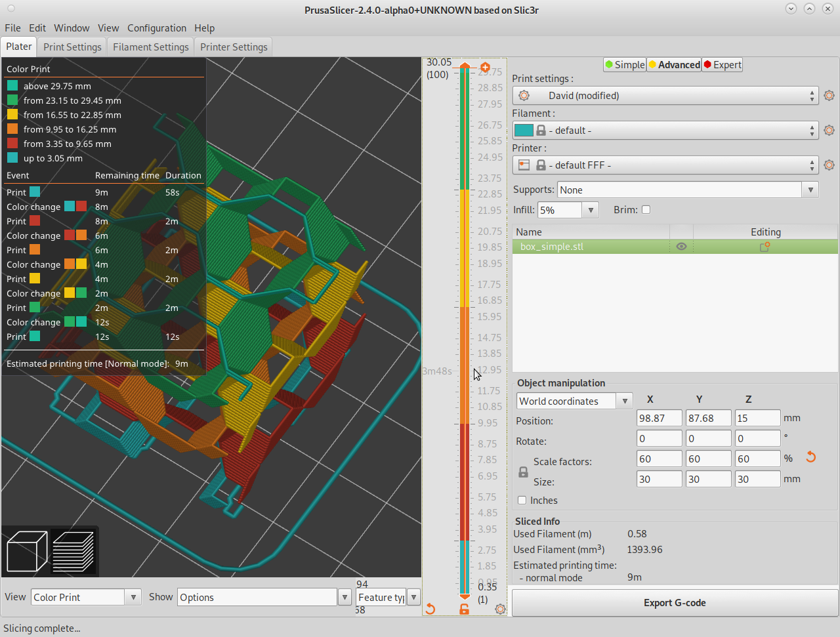Open the layer slider settings cog icon
Image resolution: width=840 pixels, height=637 pixels.
[x=500, y=609]
